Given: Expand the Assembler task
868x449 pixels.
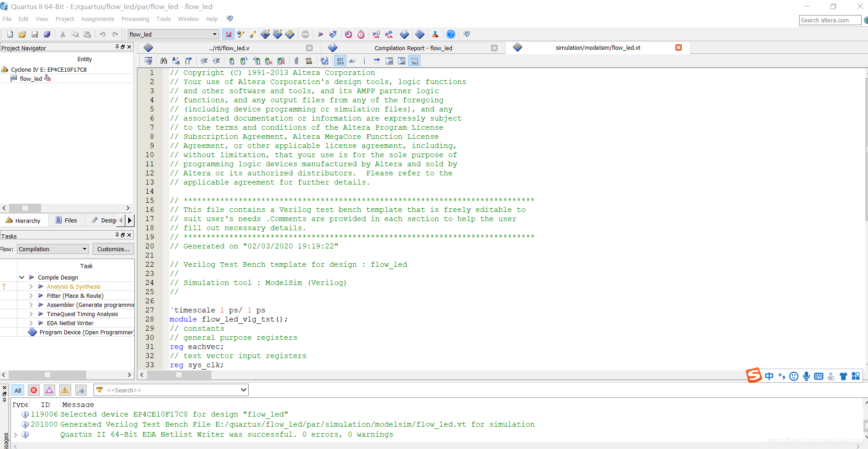Looking at the screenshot, I should (31, 305).
